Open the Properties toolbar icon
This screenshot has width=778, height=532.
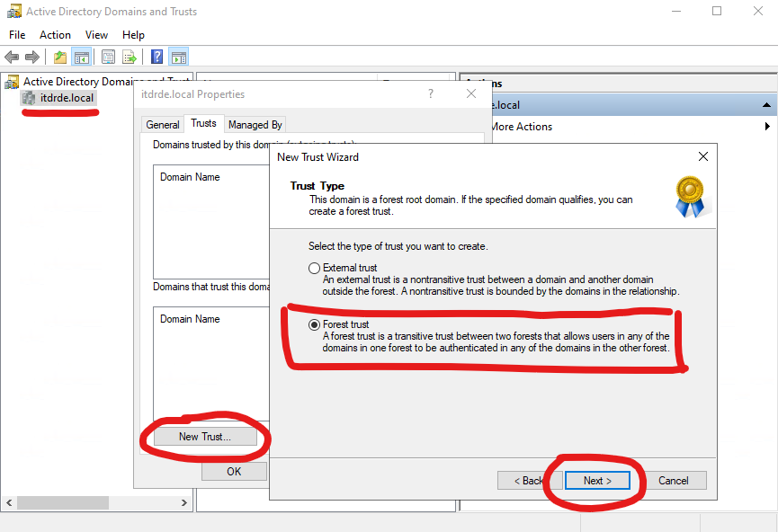[x=108, y=57]
